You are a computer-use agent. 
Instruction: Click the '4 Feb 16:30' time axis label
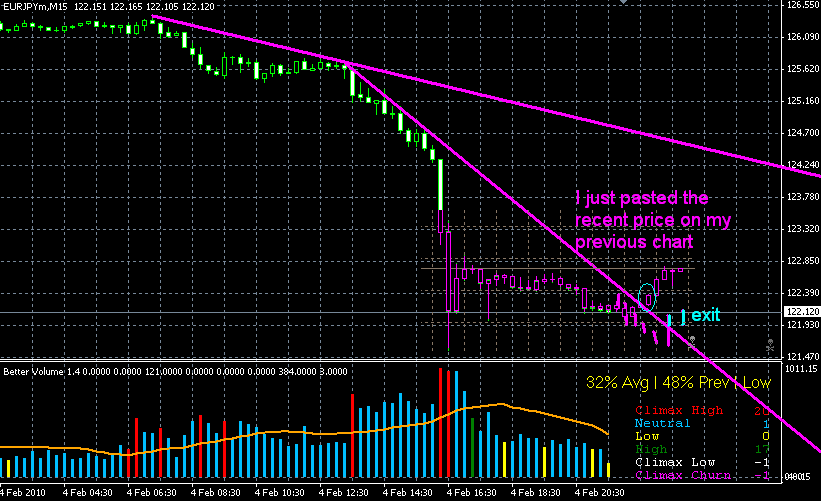pos(471,493)
